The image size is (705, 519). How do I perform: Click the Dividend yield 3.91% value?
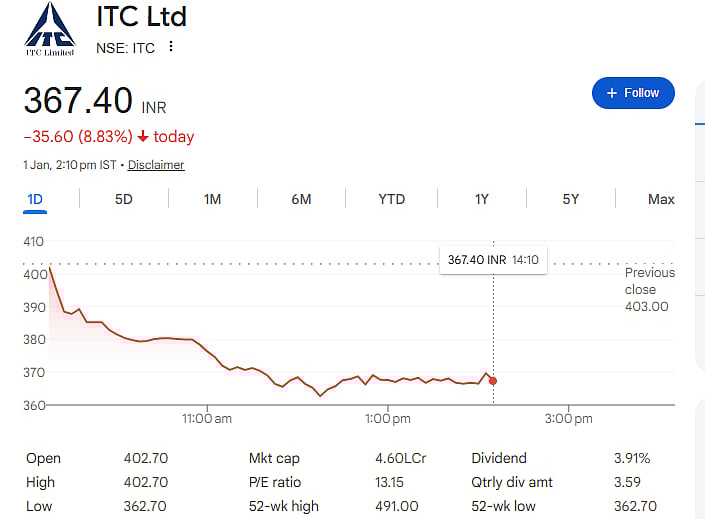click(632, 459)
